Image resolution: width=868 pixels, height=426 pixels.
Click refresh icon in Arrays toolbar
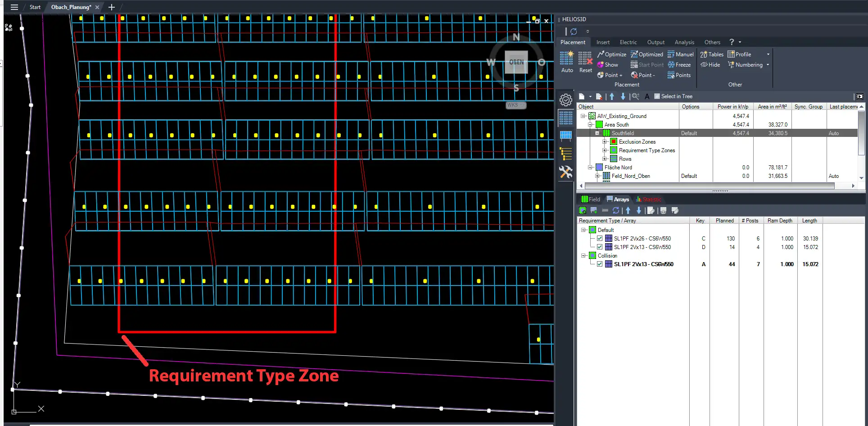[616, 210]
